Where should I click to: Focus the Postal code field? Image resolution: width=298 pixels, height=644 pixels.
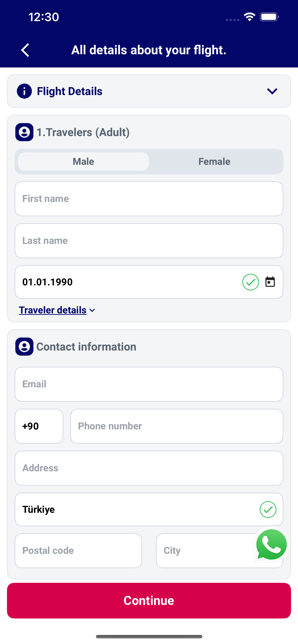pos(78,551)
